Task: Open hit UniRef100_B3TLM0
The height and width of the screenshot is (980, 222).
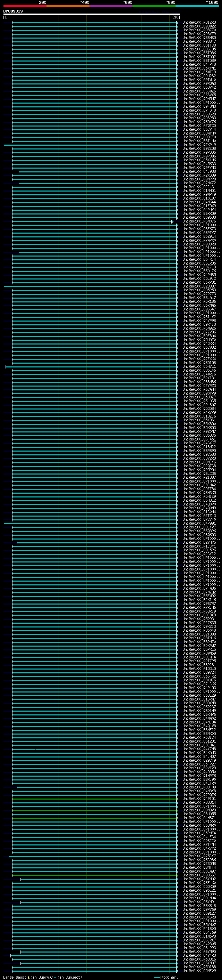Action: click(x=199, y=141)
